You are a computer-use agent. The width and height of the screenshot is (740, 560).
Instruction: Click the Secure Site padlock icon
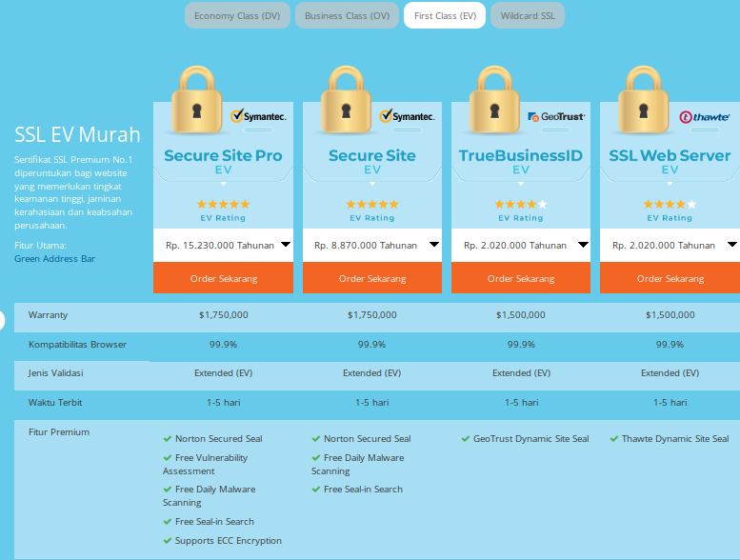[x=346, y=100]
